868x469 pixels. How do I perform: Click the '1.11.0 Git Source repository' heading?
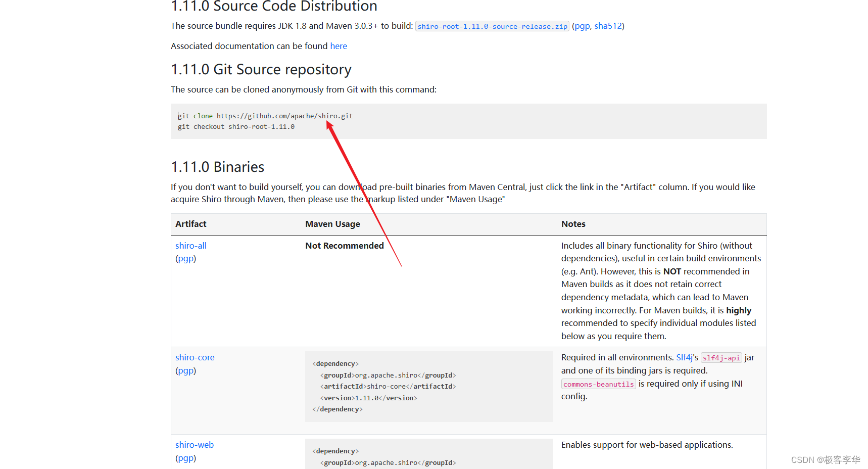tap(261, 69)
